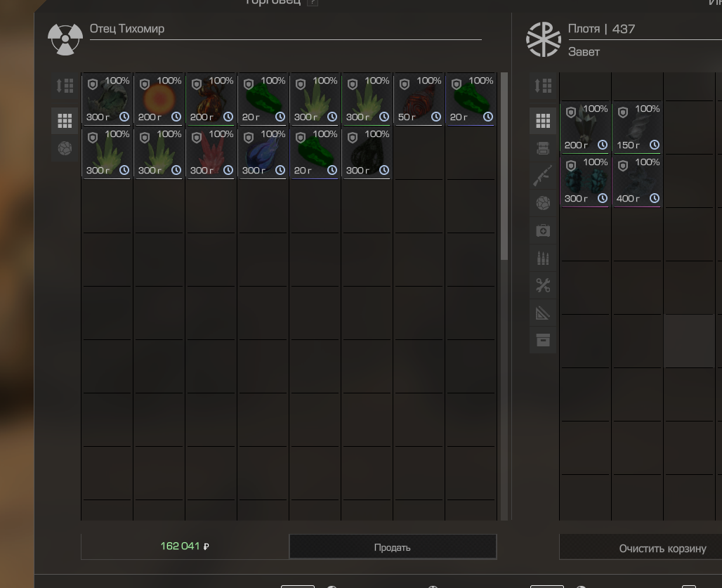Screen dimensions: 722x588
Task: Select the red spiral artifact 50г
Action: (x=419, y=98)
